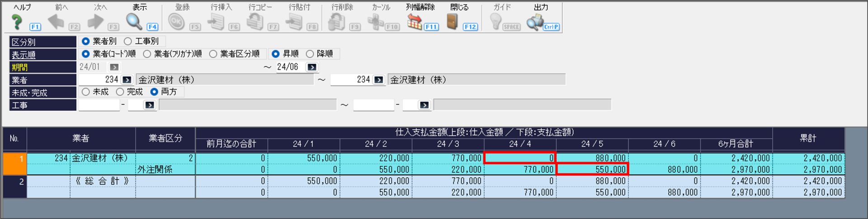Click the magnifier 表示 (display) icon
Viewport: 868px width, 219px height.
pyautogui.click(x=134, y=21)
